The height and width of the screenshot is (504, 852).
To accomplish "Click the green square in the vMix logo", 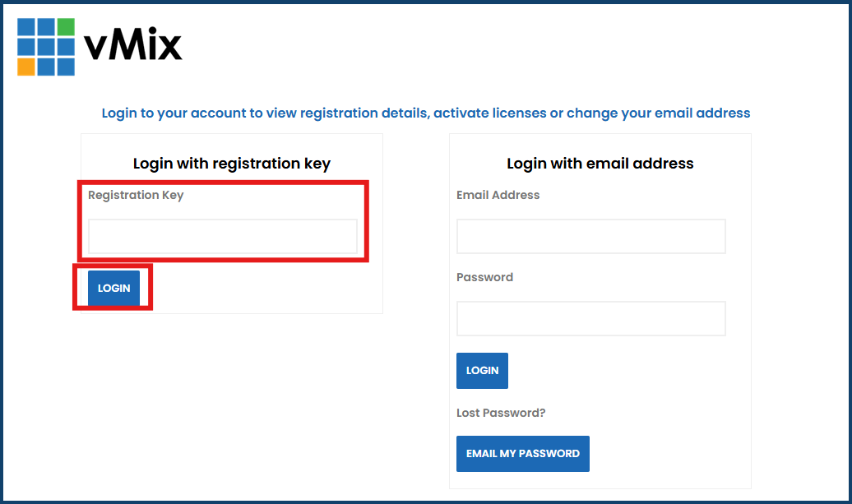I will point(66,27).
